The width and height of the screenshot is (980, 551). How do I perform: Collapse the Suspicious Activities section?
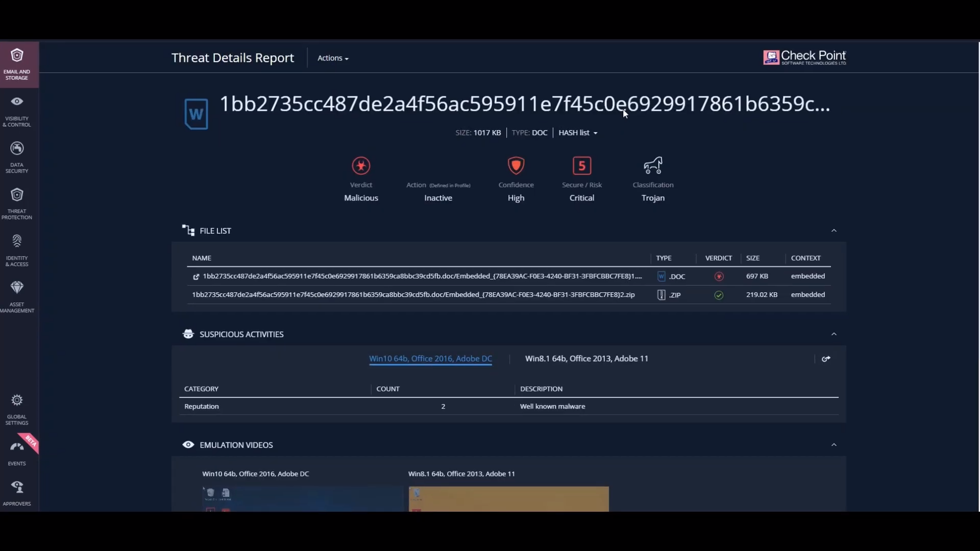[x=834, y=334]
